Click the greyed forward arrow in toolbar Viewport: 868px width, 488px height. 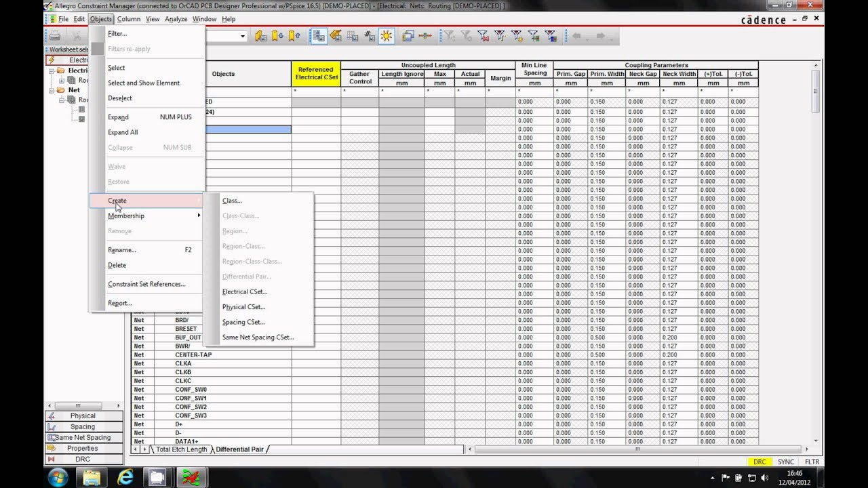pos(600,36)
